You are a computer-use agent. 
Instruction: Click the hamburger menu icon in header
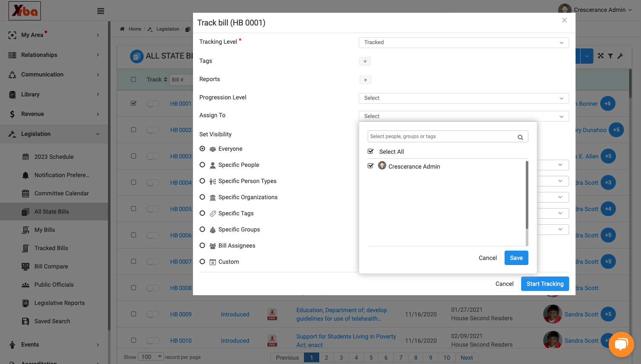[x=101, y=11]
